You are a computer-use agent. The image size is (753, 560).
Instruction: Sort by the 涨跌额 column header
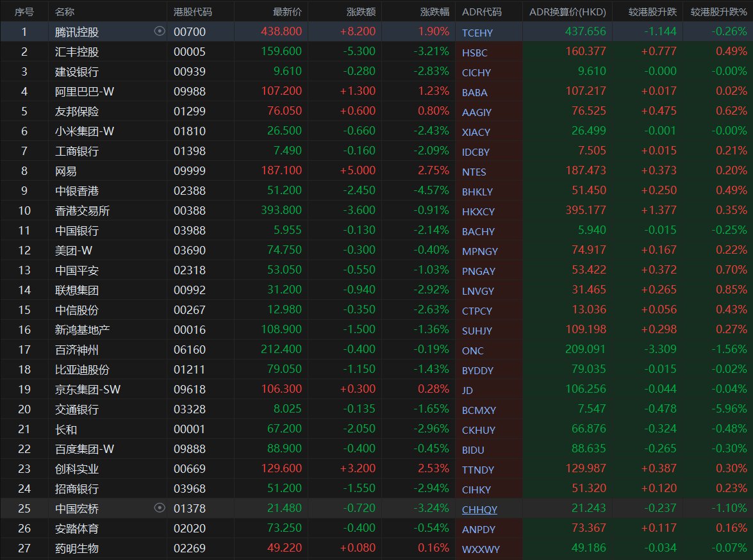(361, 12)
